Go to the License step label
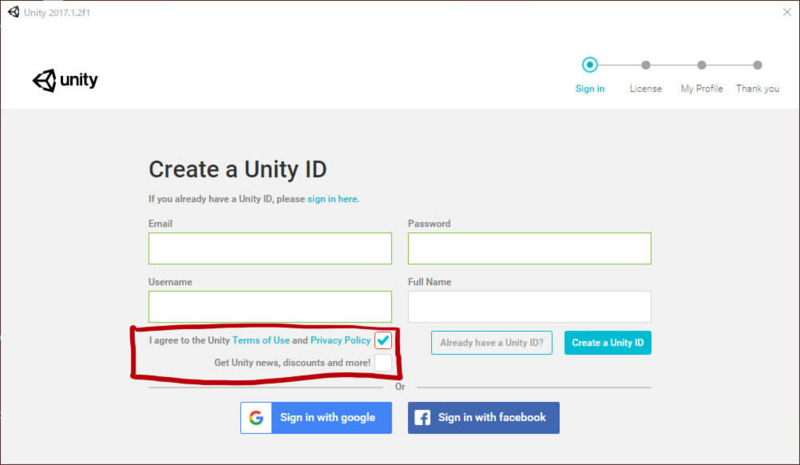This screenshot has width=800, height=465. [x=645, y=89]
